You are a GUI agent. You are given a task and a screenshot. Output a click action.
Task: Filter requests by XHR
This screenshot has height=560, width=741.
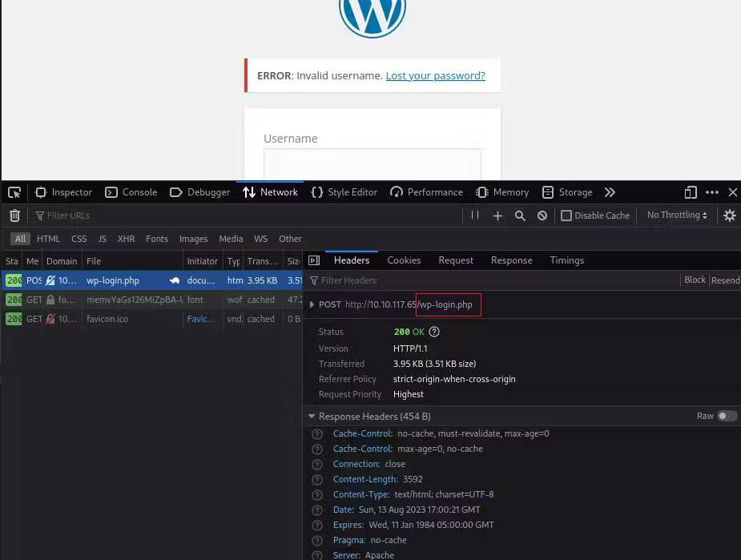pyautogui.click(x=127, y=239)
